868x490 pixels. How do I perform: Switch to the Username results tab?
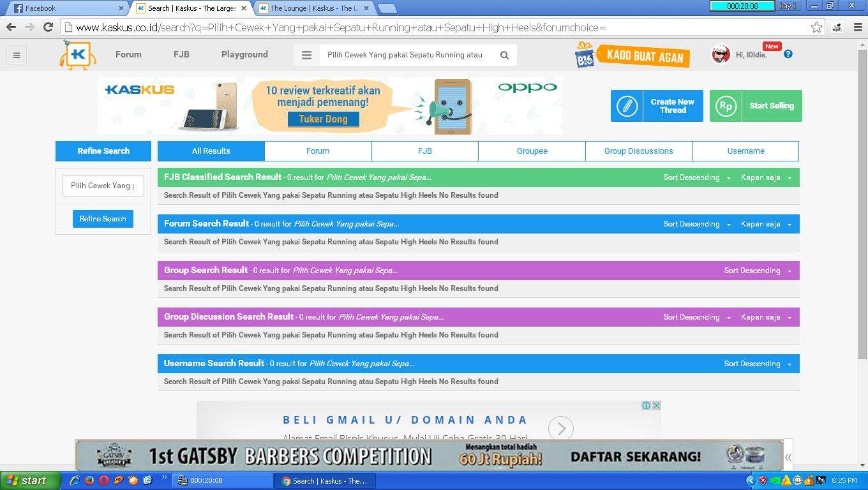[x=745, y=151]
